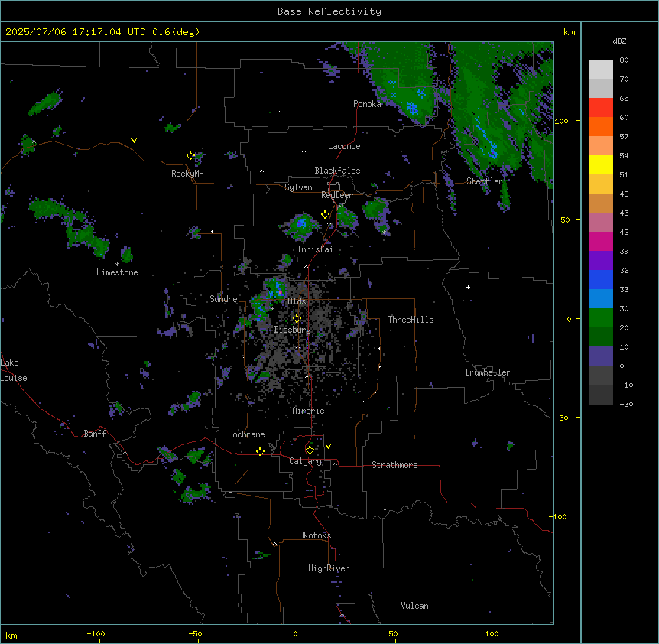Click the Sylvan label

point(298,187)
